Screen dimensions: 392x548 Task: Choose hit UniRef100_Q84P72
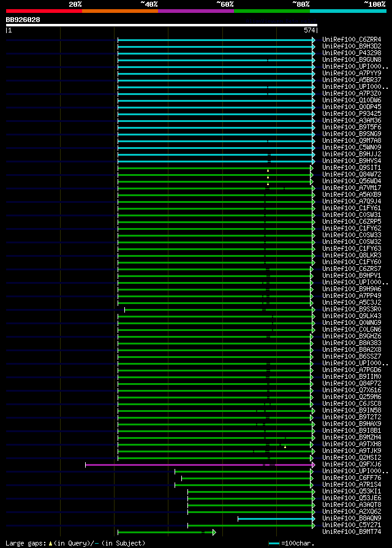tap(352, 384)
